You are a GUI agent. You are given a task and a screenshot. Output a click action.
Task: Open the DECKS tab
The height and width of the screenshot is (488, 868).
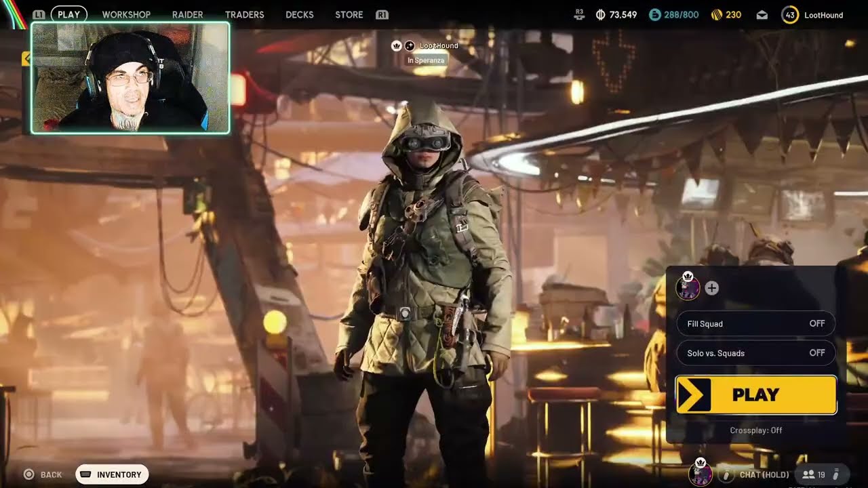[300, 14]
